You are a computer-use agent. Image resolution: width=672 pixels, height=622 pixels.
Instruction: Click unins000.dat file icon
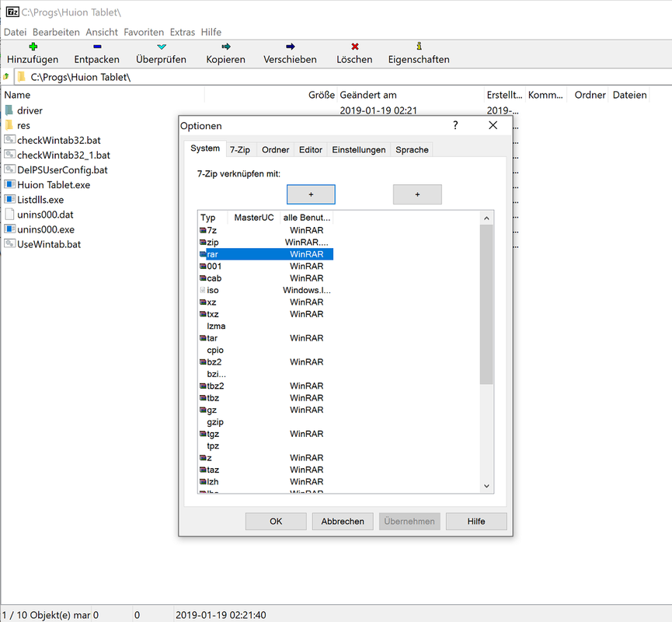tap(10, 214)
